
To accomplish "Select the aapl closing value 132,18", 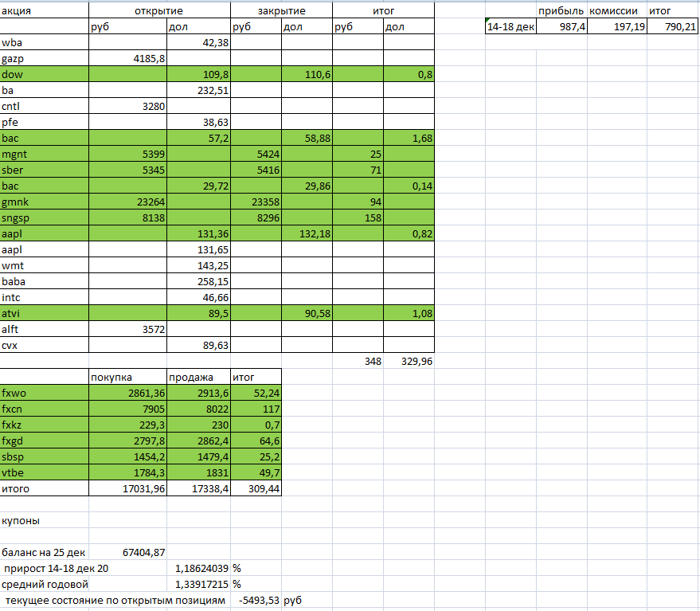I will [307, 233].
